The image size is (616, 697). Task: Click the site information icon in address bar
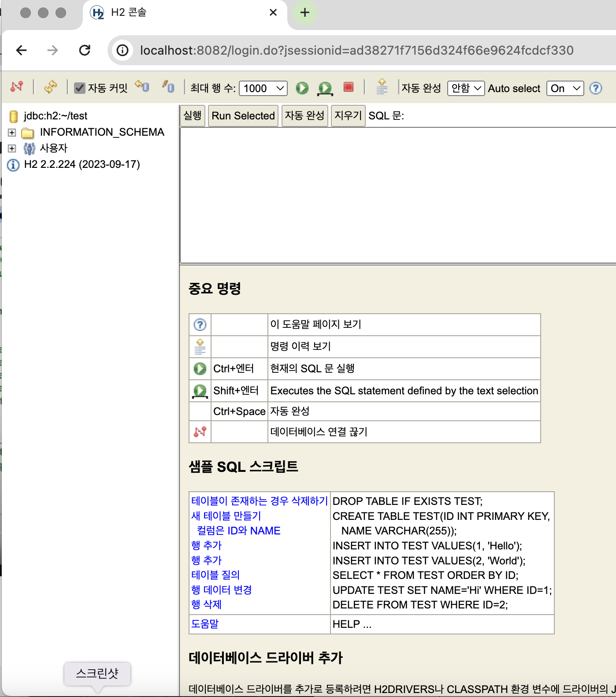coord(122,50)
